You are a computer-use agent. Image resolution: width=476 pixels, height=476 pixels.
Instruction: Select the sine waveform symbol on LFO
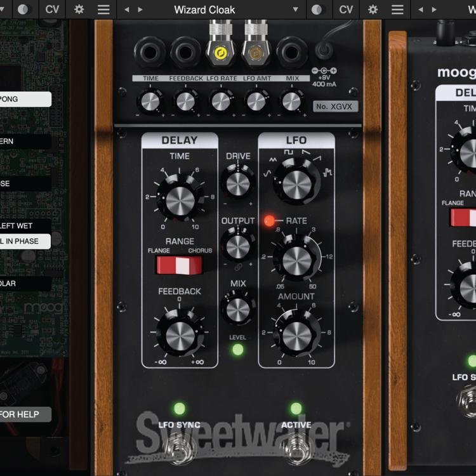click(x=267, y=174)
